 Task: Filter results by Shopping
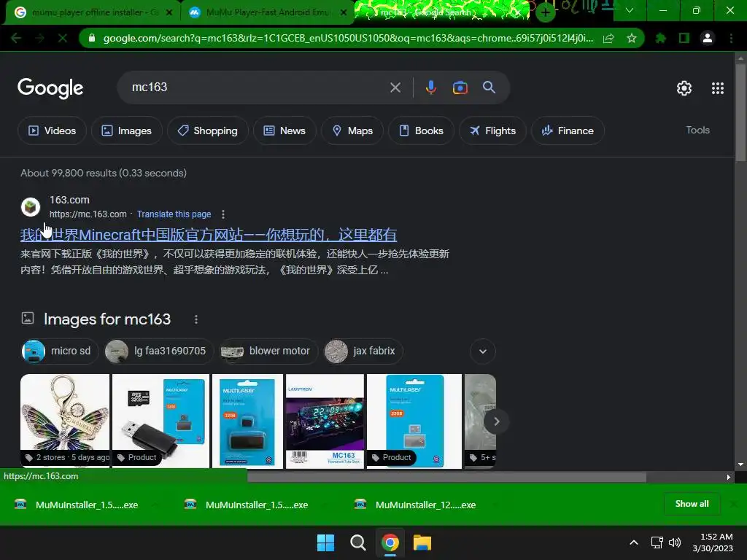click(x=208, y=131)
